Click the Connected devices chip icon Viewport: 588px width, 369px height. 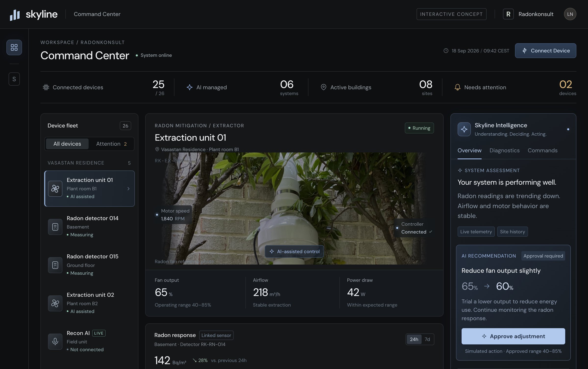(x=46, y=87)
